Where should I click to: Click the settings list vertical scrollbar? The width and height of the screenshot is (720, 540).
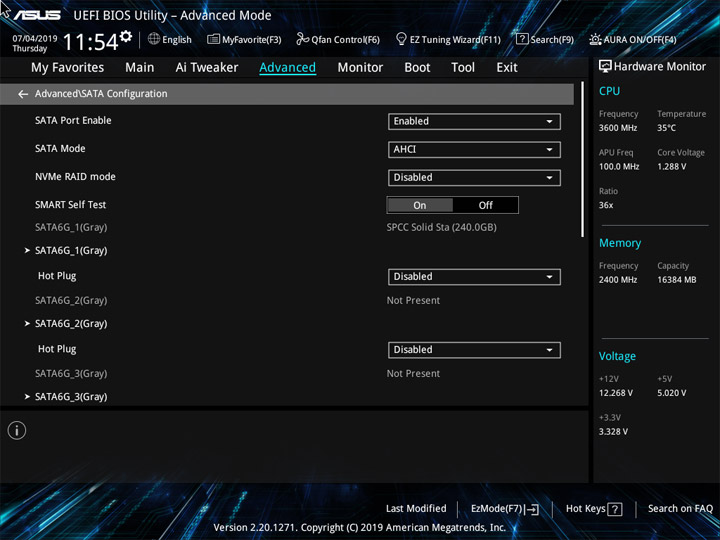(583, 159)
